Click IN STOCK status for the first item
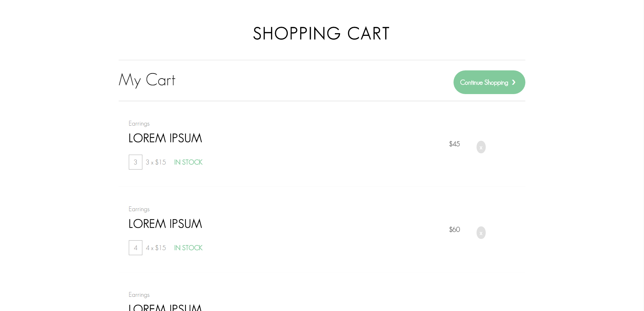Screen dimensions: 644x311 (188, 162)
